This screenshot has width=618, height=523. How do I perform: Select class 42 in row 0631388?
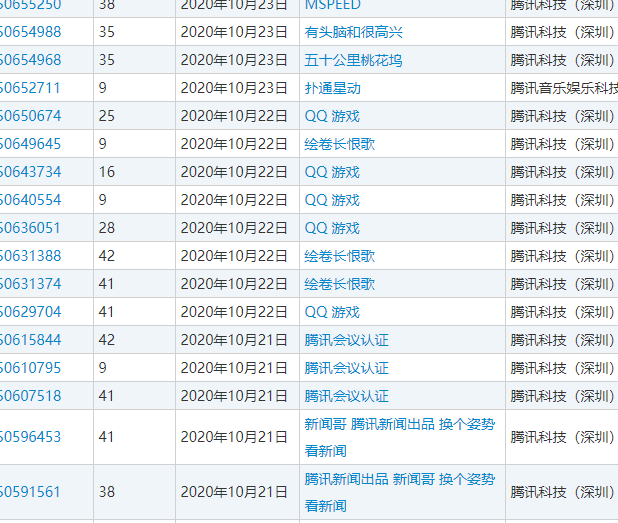(106, 256)
